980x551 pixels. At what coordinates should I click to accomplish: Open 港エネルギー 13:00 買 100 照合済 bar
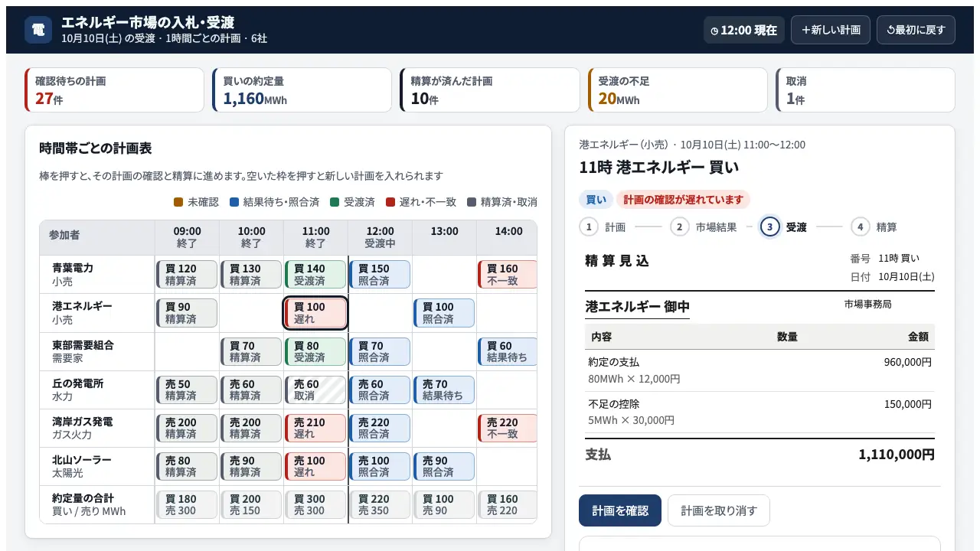pos(444,312)
